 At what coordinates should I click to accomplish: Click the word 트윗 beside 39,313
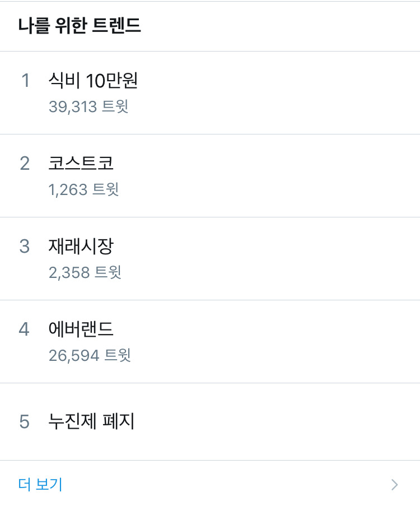pyautogui.click(x=115, y=106)
